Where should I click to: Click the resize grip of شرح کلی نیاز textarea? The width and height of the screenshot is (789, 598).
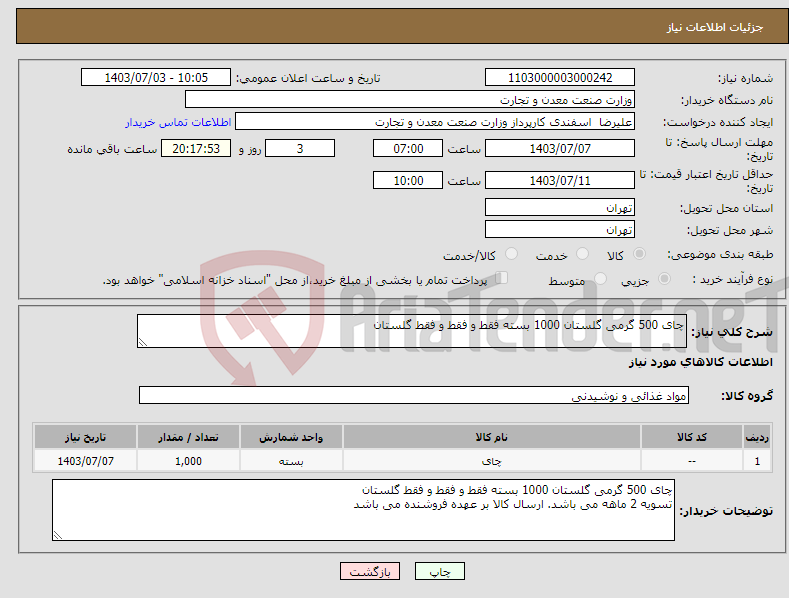tap(143, 342)
